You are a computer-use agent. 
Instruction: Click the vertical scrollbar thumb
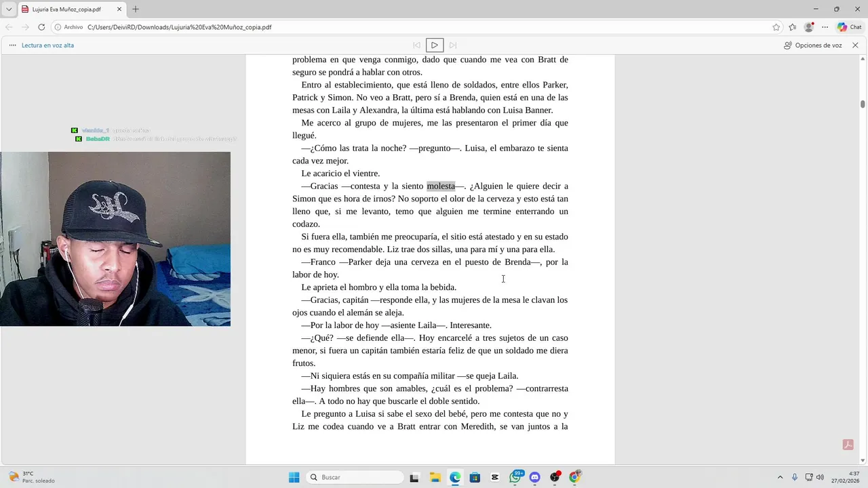[863, 104]
